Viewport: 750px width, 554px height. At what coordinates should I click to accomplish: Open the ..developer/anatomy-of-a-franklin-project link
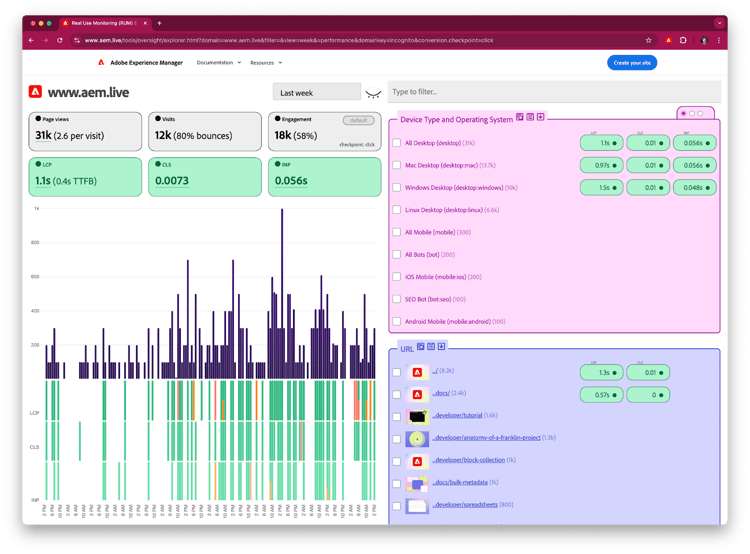click(x=487, y=438)
